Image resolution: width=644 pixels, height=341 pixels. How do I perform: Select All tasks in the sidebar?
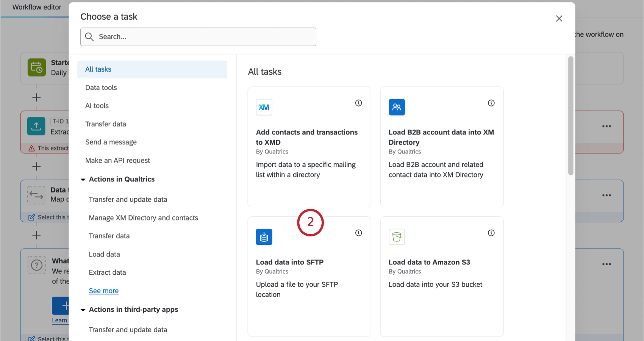click(98, 69)
